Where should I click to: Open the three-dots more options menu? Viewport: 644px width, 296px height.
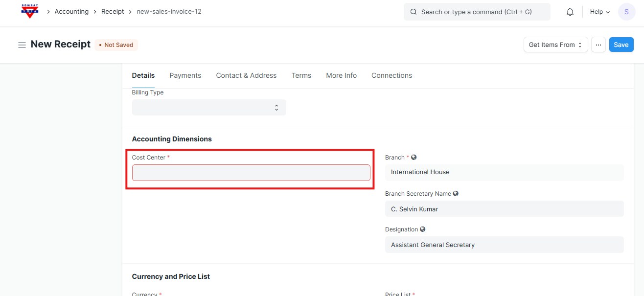pyautogui.click(x=598, y=45)
